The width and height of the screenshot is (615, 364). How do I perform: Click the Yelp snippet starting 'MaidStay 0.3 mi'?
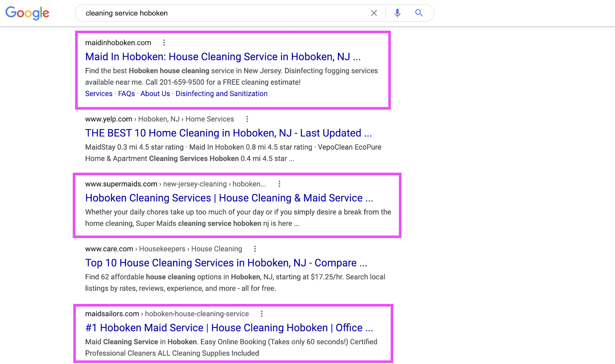click(233, 153)
